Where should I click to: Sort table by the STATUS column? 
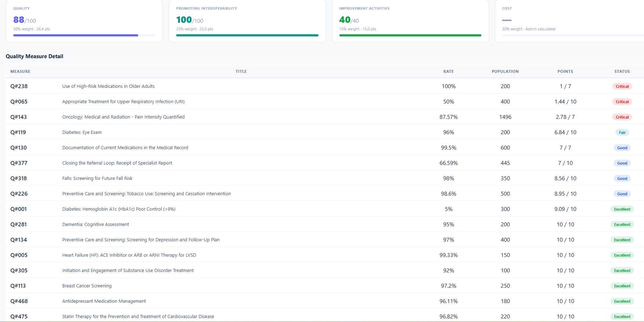pyautogui.click(x=622, y=71)
